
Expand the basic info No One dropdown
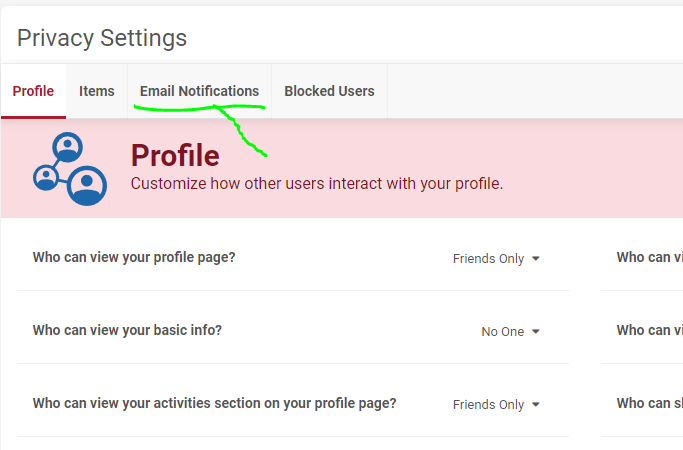click(x=511, y=332)
